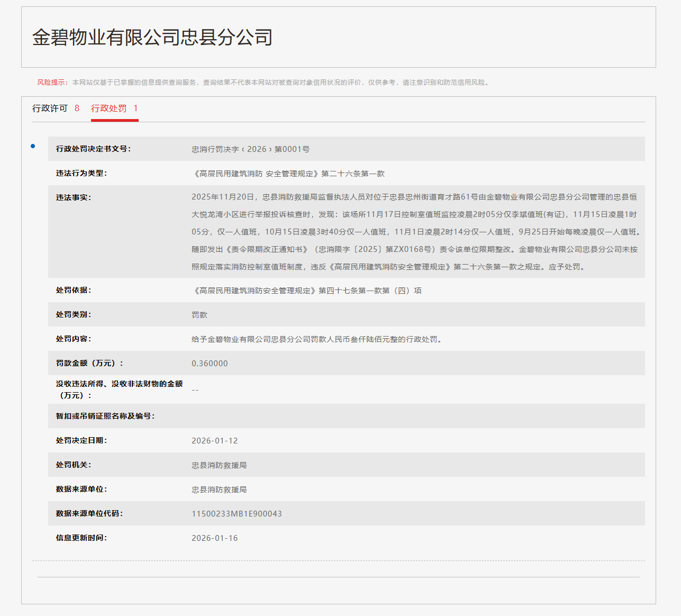Viewport: 681px width, 616px height.
Task: Click the 处罚类别 value 罚款
Action: pos(199,315)
